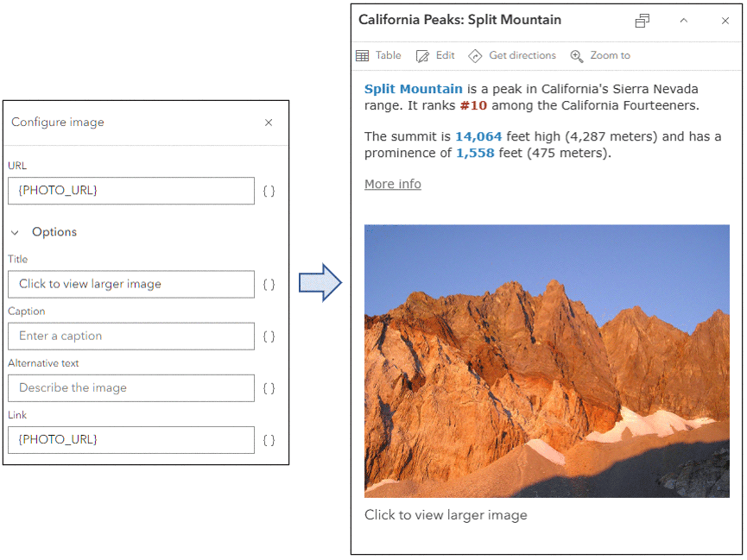747x560 pixels.
Task: Open the expression builder beside Caption field
Action: point(269,336)
